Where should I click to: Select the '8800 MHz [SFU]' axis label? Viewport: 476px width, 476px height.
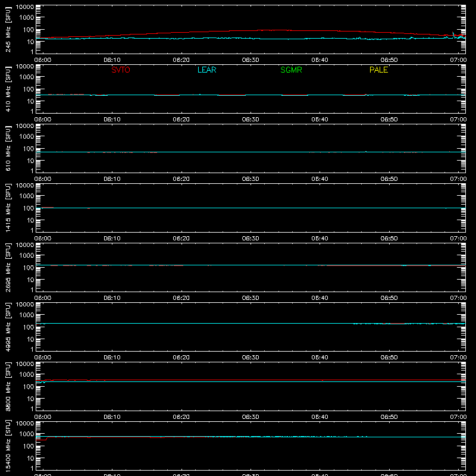tap(8, 386)
